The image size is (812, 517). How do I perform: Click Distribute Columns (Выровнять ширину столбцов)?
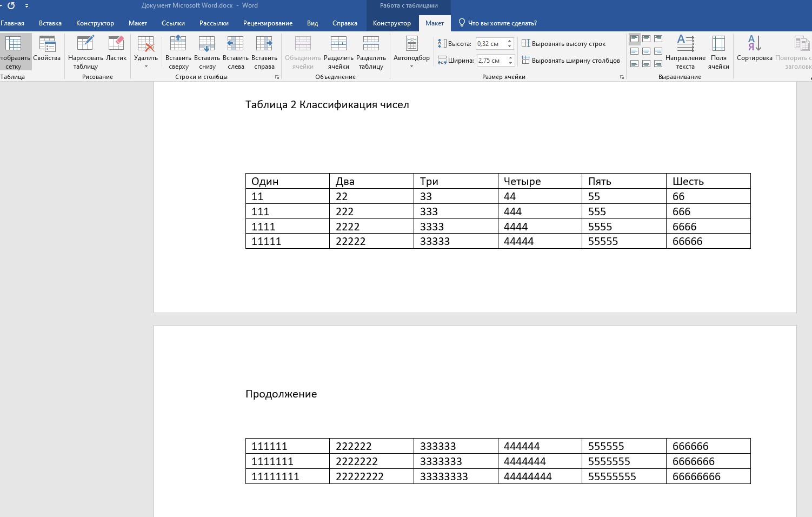(x=570, y=61)
